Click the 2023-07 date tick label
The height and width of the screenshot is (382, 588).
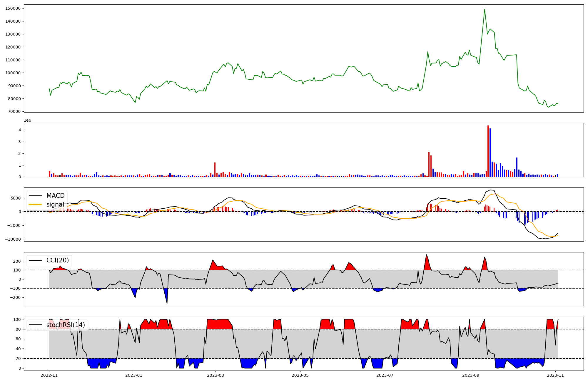[x=385, y=375]
